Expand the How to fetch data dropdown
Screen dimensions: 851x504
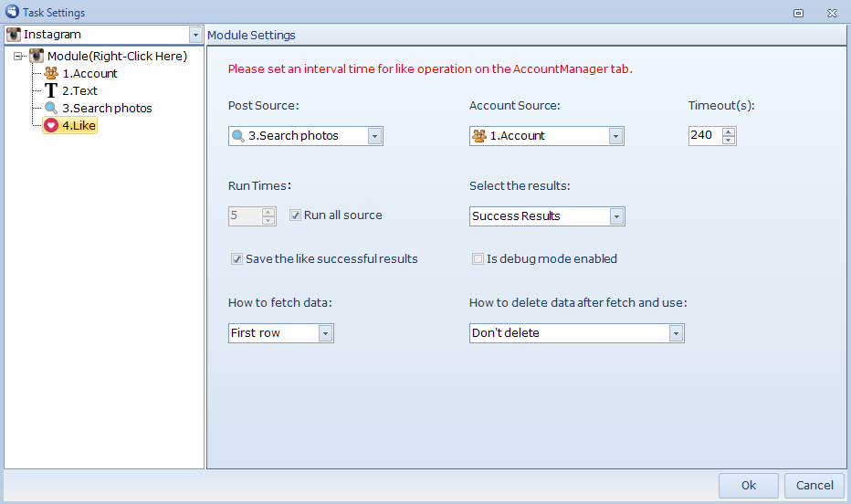point(325,333)
